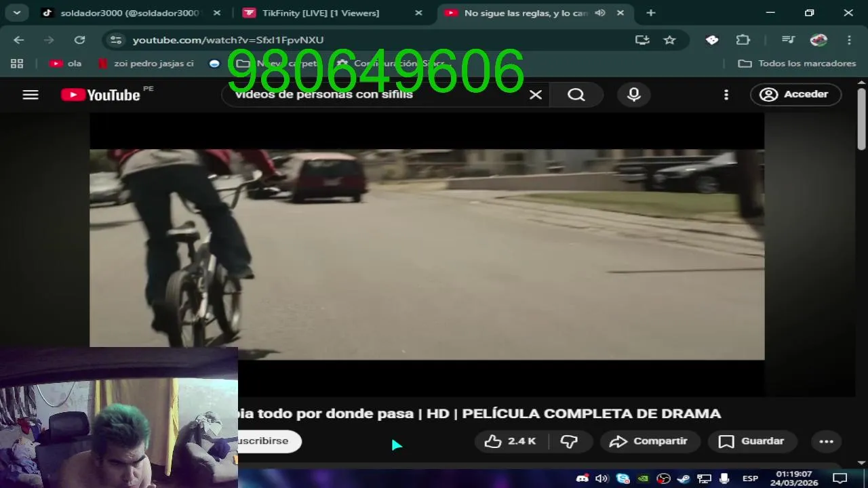The height and width of the screenshot is (488, 868).
Task: Run search with magnifier button
Action: pos(576,95)
